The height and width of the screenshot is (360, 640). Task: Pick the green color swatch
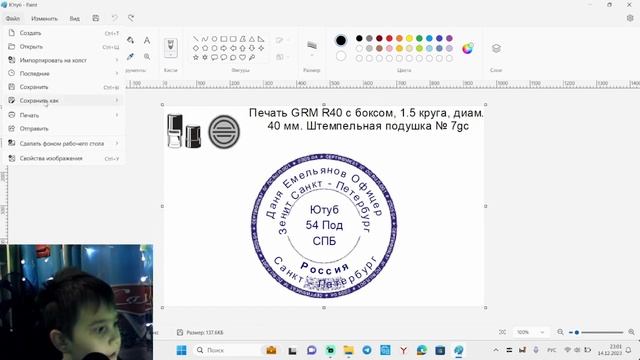(x=419, y=38)
